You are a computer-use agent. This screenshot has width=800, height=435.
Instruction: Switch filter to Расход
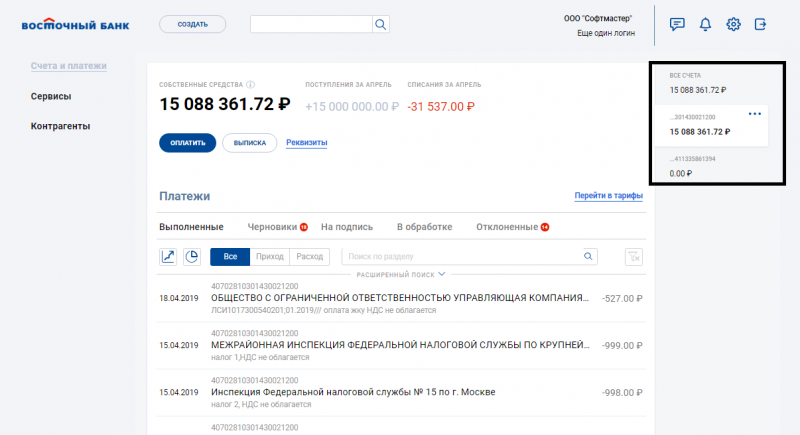click(309, 257)
